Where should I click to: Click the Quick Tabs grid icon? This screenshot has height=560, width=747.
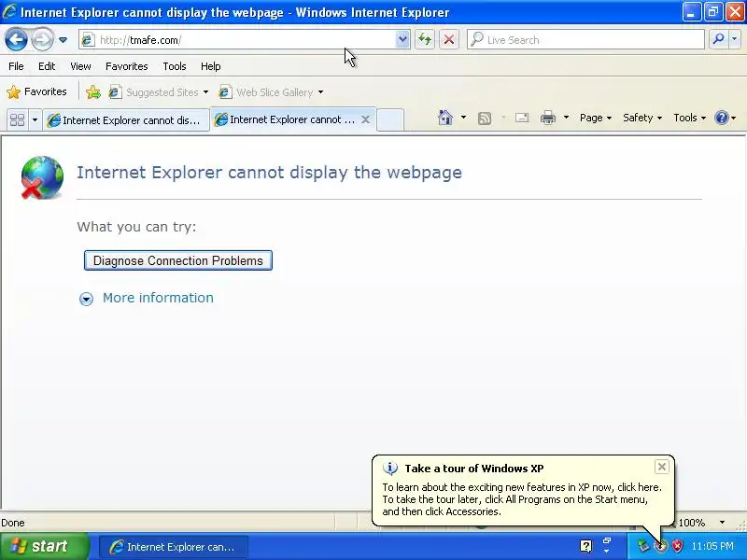[17, 119]
